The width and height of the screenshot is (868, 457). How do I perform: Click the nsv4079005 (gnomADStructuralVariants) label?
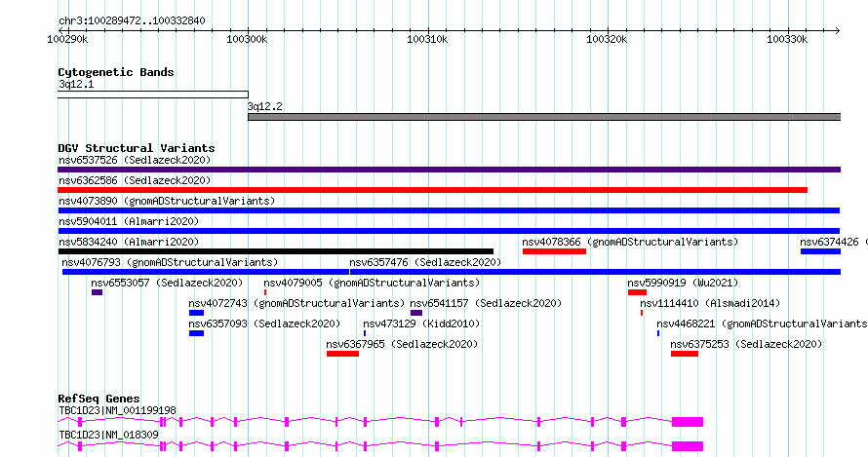point(372,283)
